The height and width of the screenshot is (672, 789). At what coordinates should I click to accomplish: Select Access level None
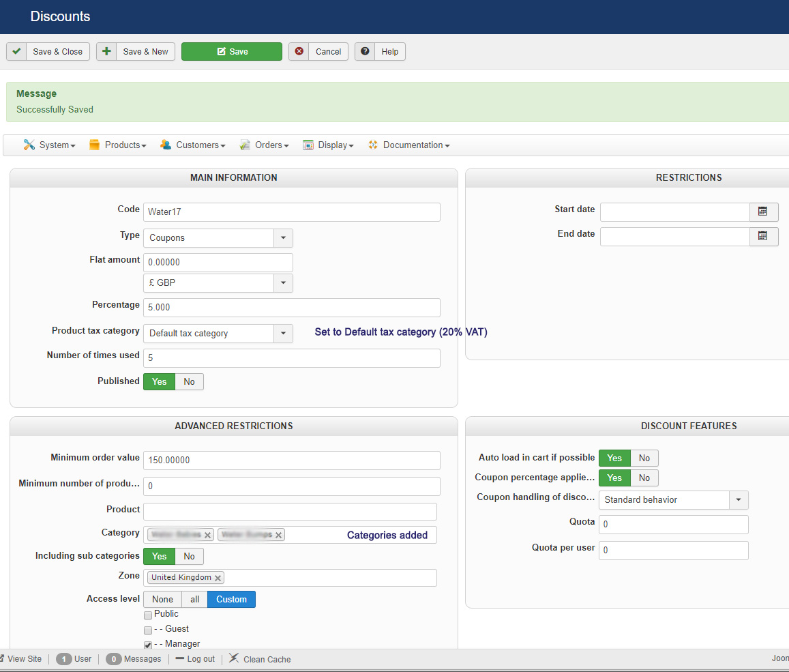pos(162,600)
